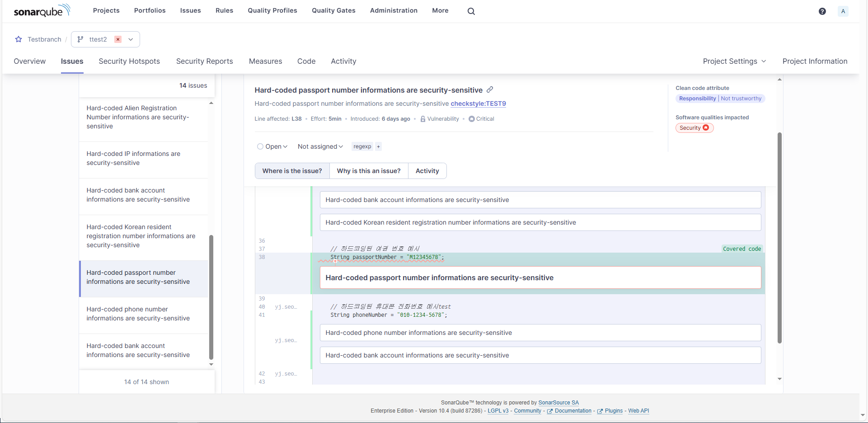This screenshot has width=868, height=423.
Task: Open the regexp tag
Action: pyautogui.click(x=362, y=146)
